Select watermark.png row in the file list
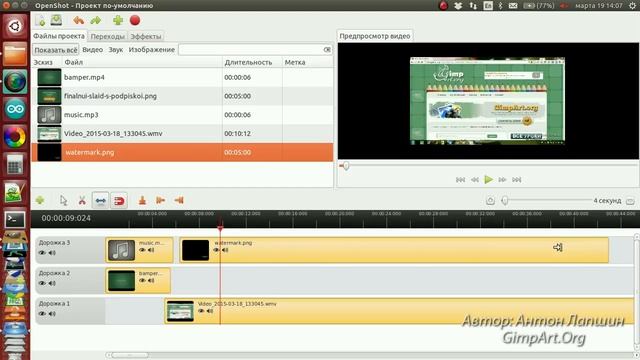Viewport: 640px width, 360px height. [182, 152]
